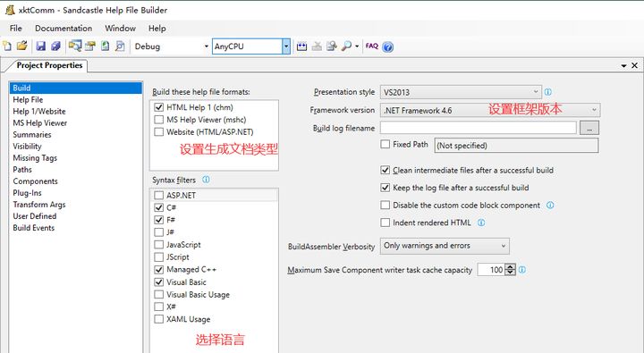Check Website (HTML/ASP.NET) format
644x353 pixels.
coord(159,131)
